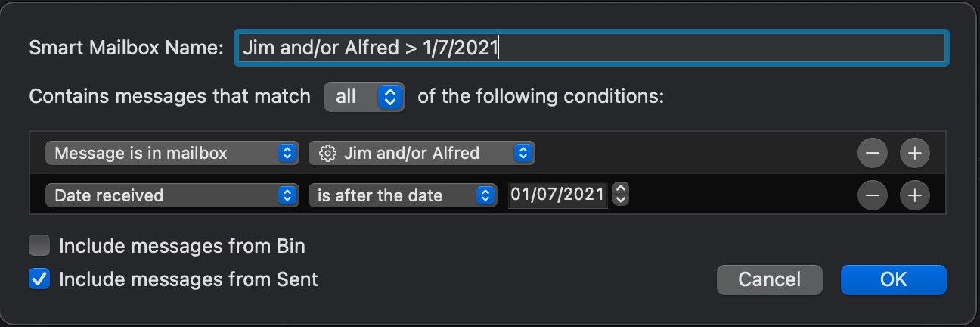Screen dimensions: 980x327
Task: Enable 'Include messages from Bin' checkbox
Action: pos(39,246)
